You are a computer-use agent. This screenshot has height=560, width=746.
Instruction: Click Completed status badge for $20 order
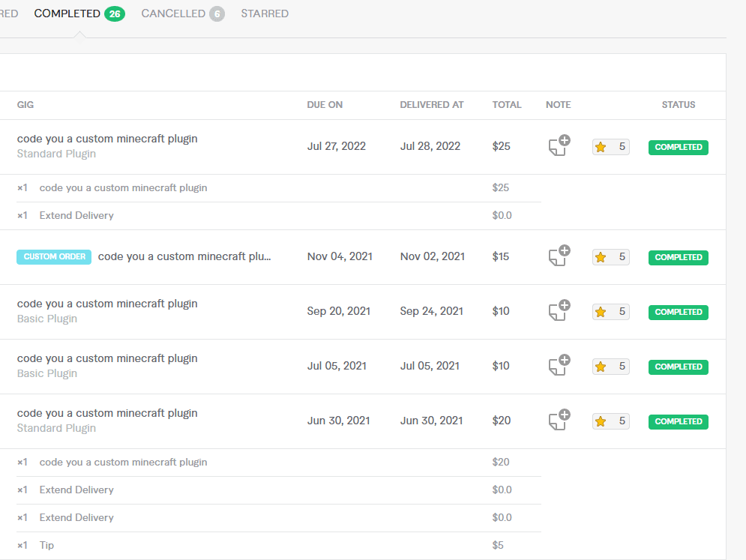click(x=678, y=421)
